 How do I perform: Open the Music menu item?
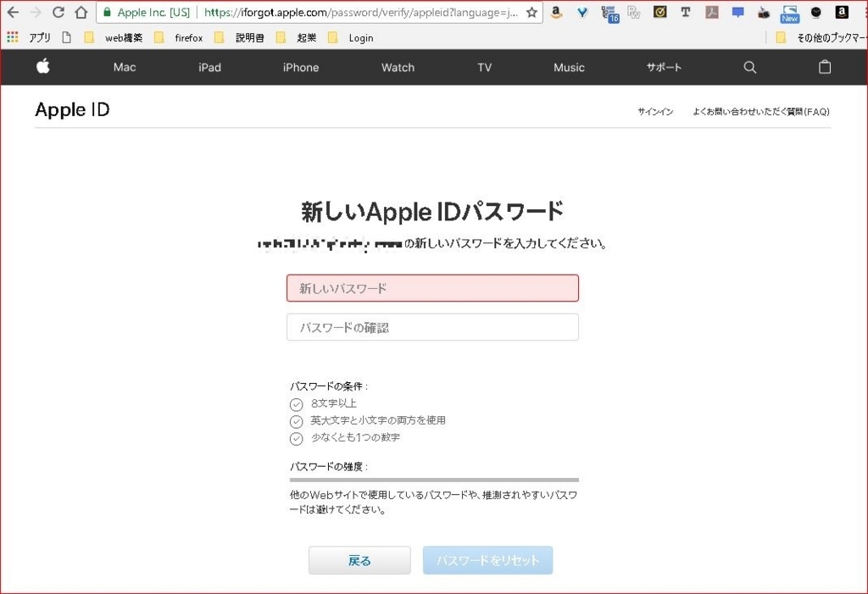click(569, 67)
